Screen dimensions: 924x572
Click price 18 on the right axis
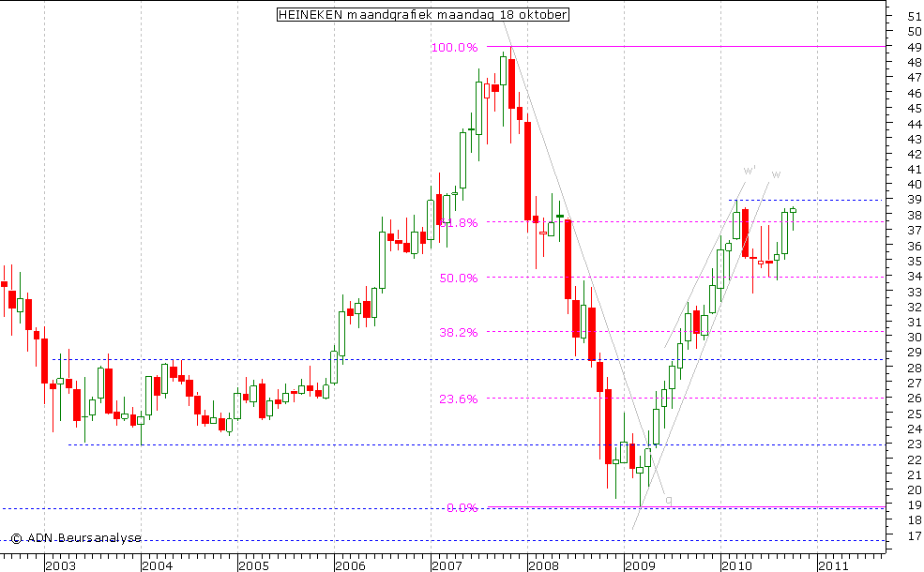[915, 520]
